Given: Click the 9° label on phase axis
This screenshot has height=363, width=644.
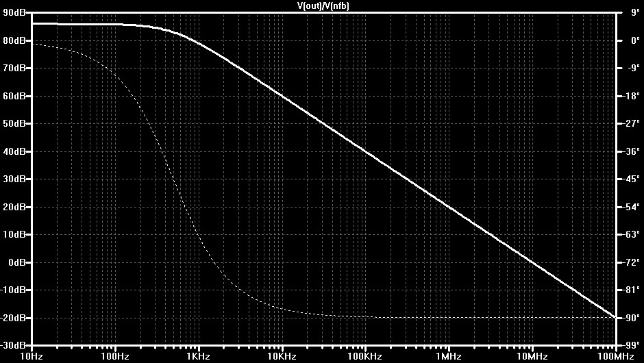Looking at the screenshot, I should (x=634, y=12).
